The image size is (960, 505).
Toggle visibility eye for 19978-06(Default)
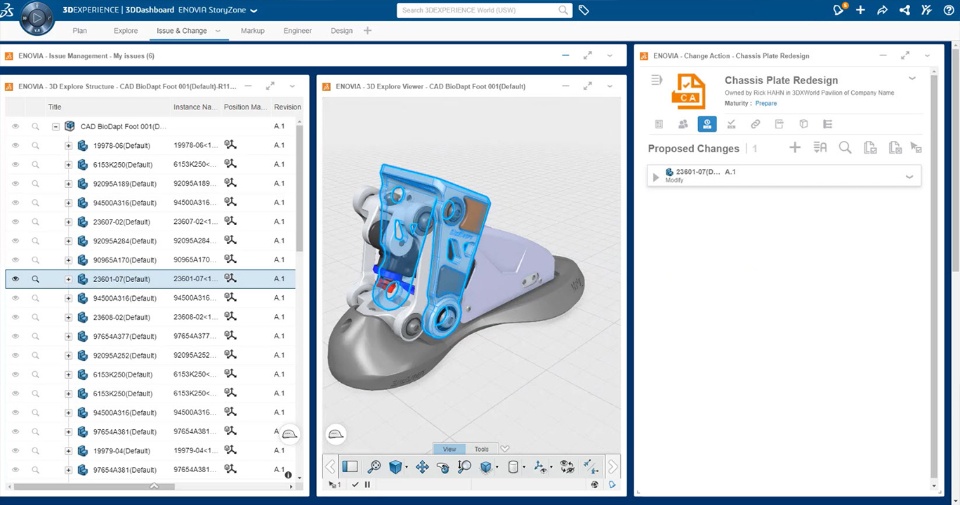point(15,146)
